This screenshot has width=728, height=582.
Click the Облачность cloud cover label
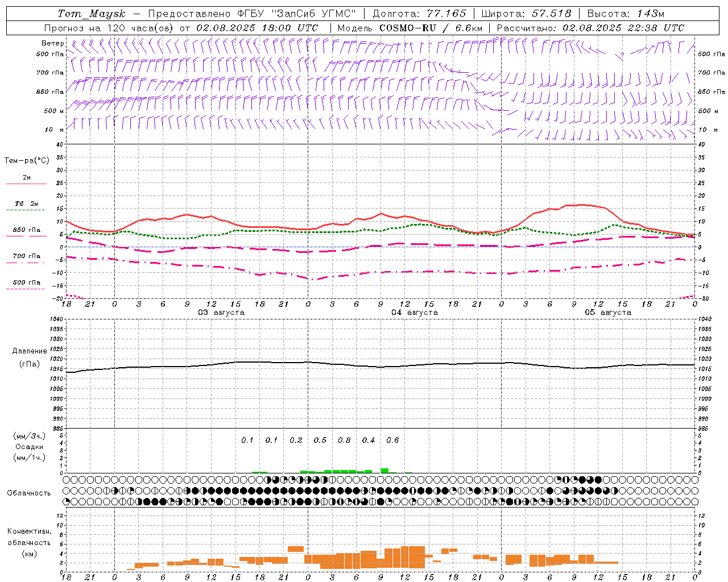[29, 493]
